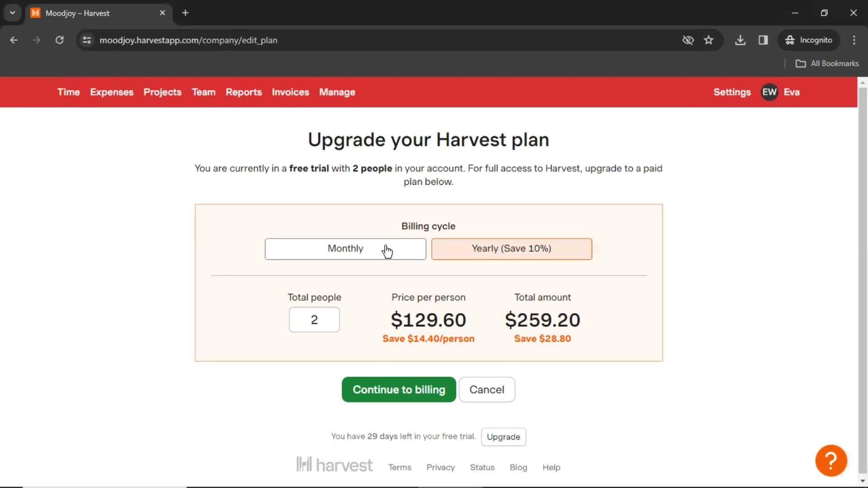The height and width of the screenshot is (488, 868).
Task: Click the Time navigation icon
Action: pyautogui.click(x=67, y=92)
